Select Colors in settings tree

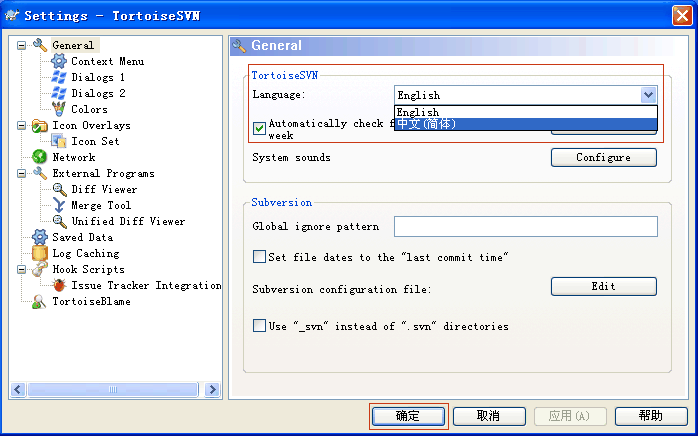pyautogui.click(x=89, y=109)
